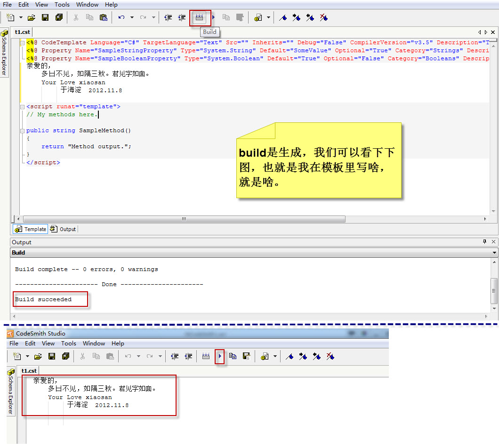Collapse the CodeTemplate directive region in the editor
Viewport: 499px width, 448px height.
coord(22,43)
